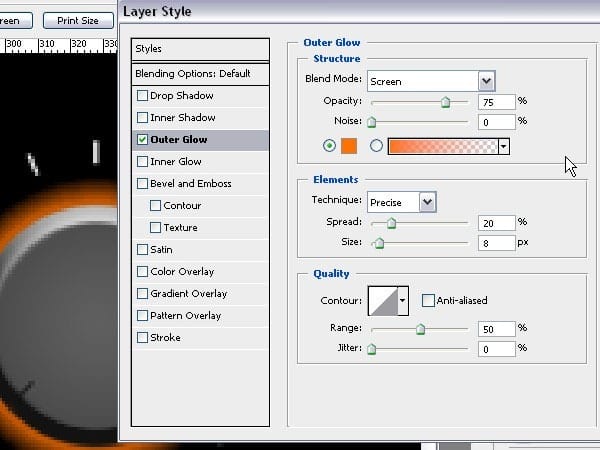Click the Opacity value field
Screen dimensions: 600x450
point(497,102)
